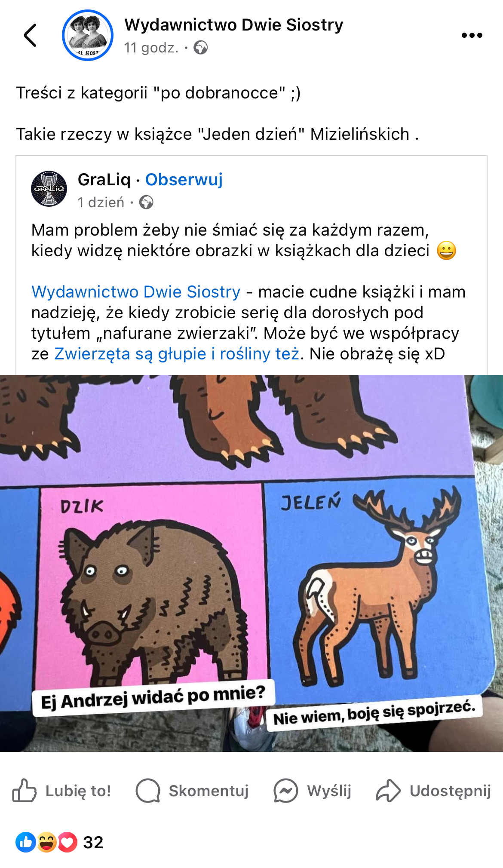The height and width of the screenshot is (868, 503).
Task: Follow GraLiq via Obserwuj link
Action: coord(184,179)
